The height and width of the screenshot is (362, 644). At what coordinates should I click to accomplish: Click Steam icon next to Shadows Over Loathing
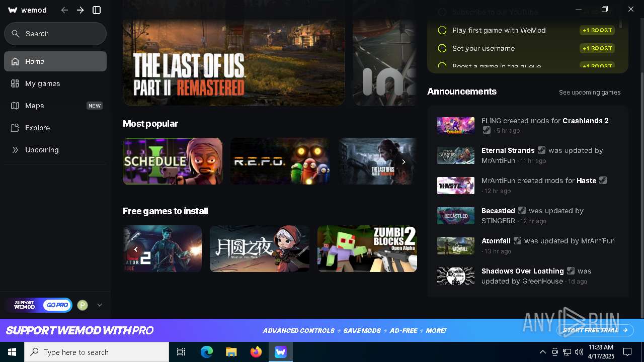pyautogui.click(x=571, y=271)
